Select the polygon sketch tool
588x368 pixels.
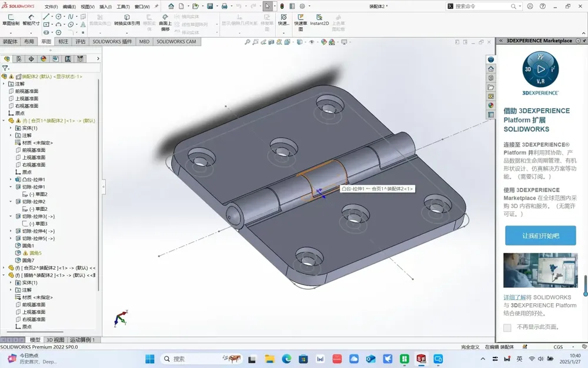coord(58,32)
